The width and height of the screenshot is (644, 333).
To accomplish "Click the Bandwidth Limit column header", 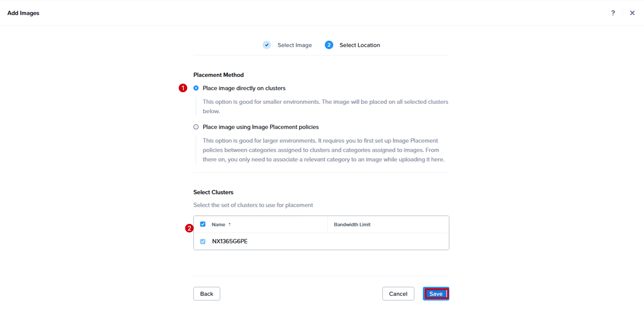I will click(x=352, y=225).
